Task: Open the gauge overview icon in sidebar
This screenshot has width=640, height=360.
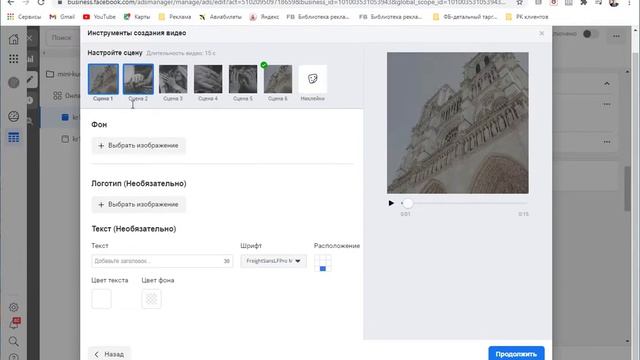Action: click(x=13, y=116)
